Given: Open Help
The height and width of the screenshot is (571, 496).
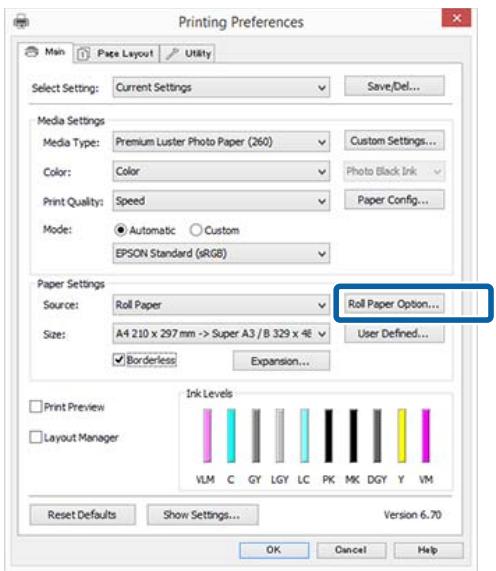Looking at the screenshot, I should pyautogui.click(x=428, y=550).
